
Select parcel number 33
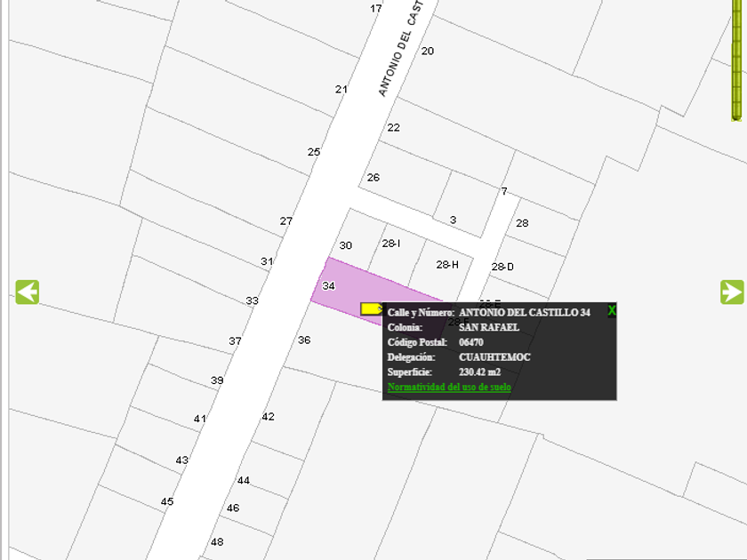tap(252, 301)
